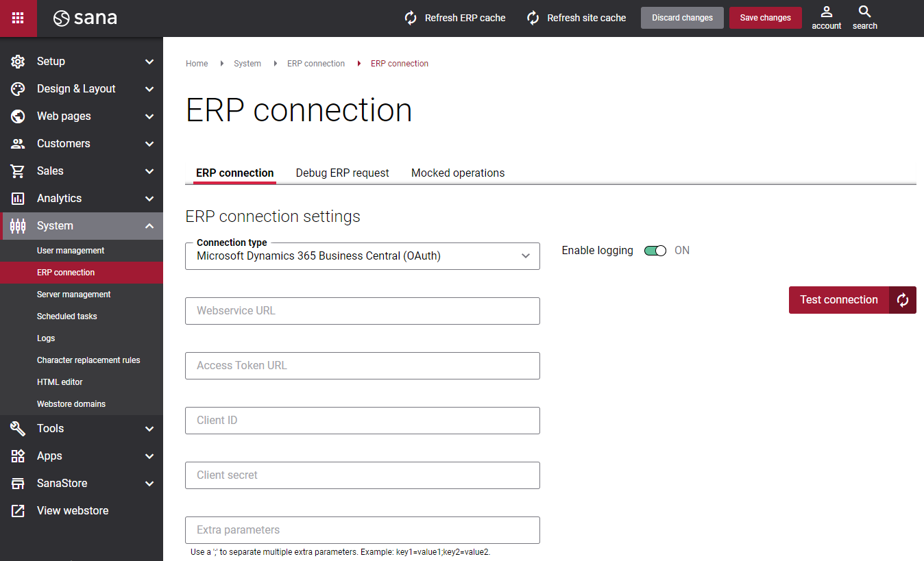Focus the Client ID field
924x561 pixels.
pyautogui.click(x=363, y=421)
